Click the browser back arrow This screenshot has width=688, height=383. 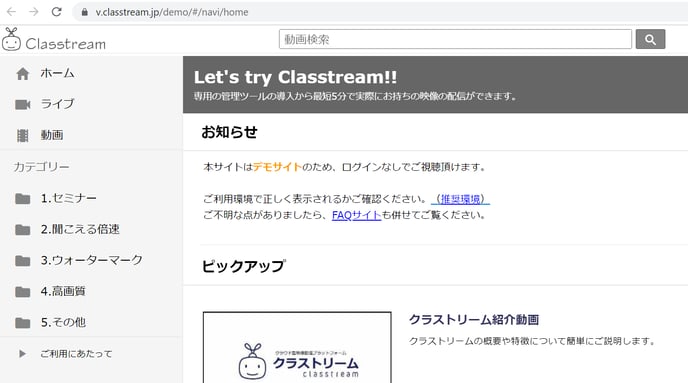pos(11,12)
